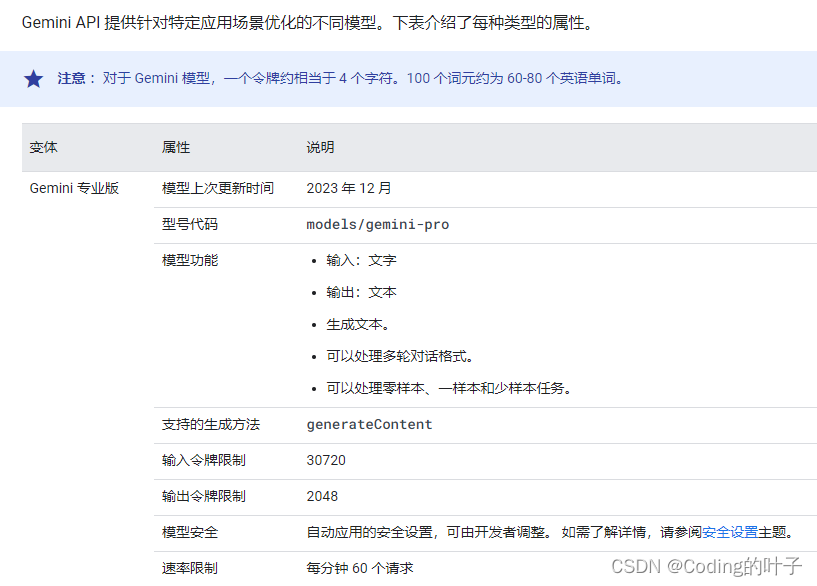Click the 输出令牌限制 label
This screenshot has width=817, height=586.
point(204,496)
